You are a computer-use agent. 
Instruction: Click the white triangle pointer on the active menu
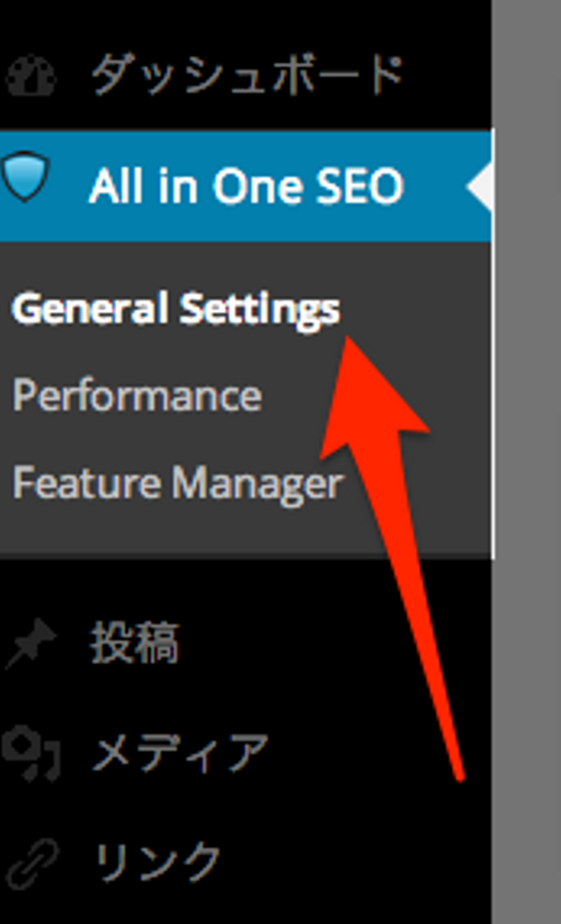coord(481,186)
